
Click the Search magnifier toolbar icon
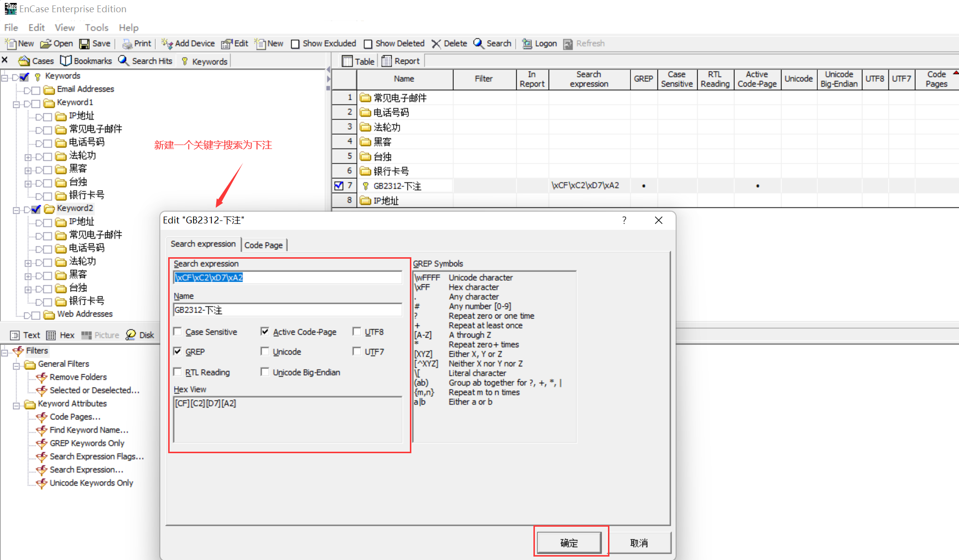pos(479,44)
